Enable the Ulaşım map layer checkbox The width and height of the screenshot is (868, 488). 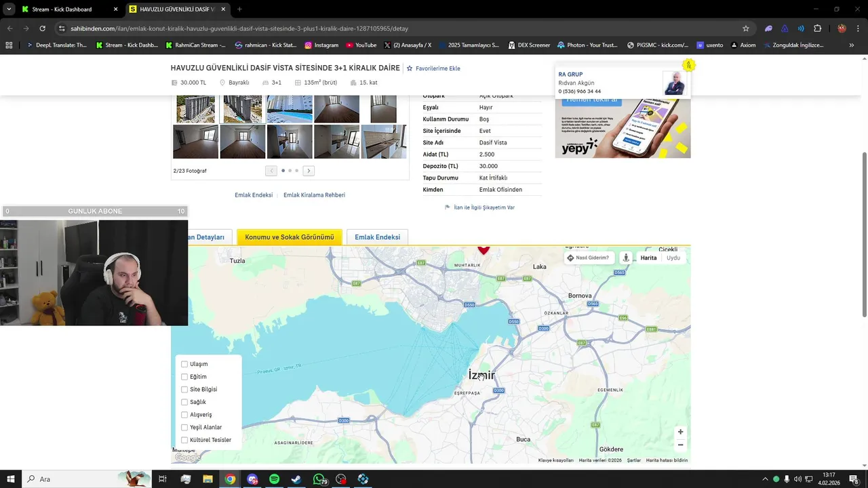184,364
